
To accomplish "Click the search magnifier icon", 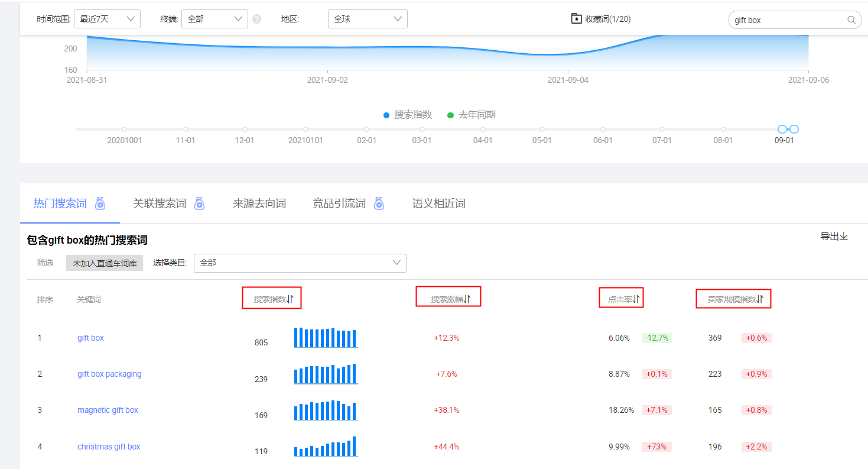I will pos(851,20).
